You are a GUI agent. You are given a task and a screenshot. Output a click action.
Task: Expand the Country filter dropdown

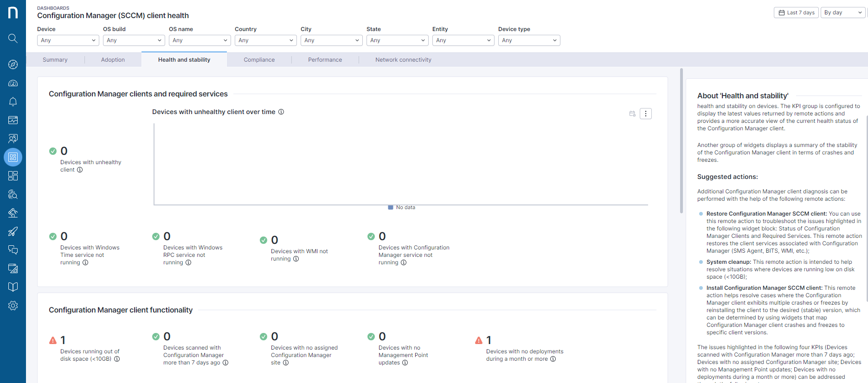coord(266,40)
